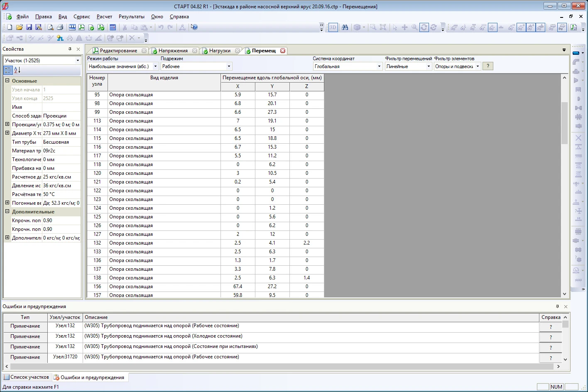
Task: Toggle categorized view in Свойства panel
Action: tap(8, 70)
